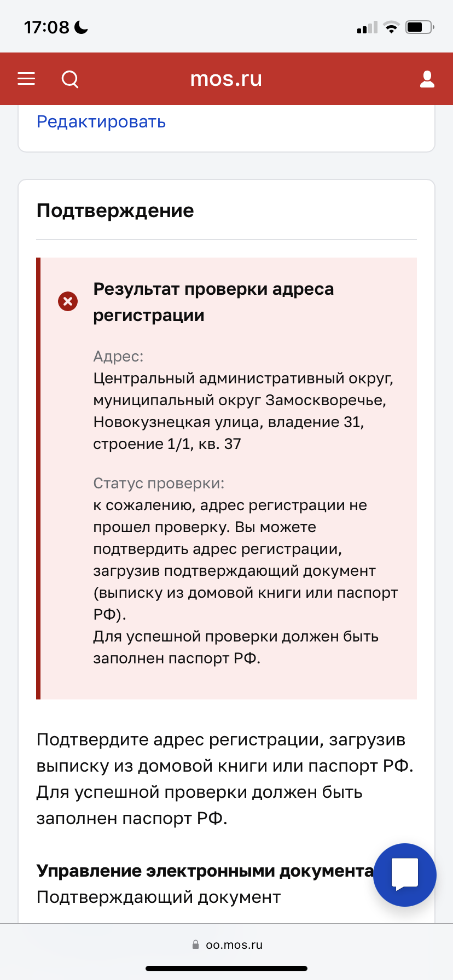Click the mos.ru header logo
453x980 pixels.
(226, 79)
